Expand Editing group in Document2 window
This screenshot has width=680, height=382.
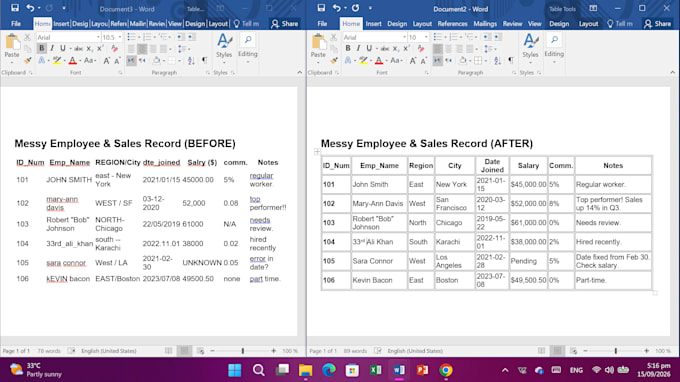(x=554, y=48)
